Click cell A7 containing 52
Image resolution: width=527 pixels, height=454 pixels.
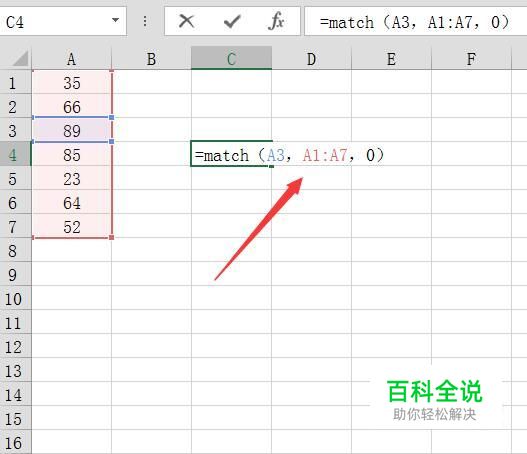coord(72,226)
